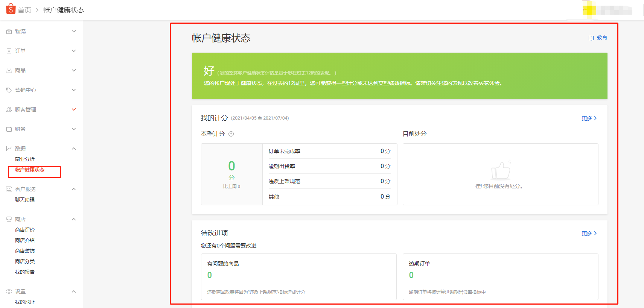644x308 pixels.
Task: Collapse the 商店 section chevron
Action: [x=74, y=219]
